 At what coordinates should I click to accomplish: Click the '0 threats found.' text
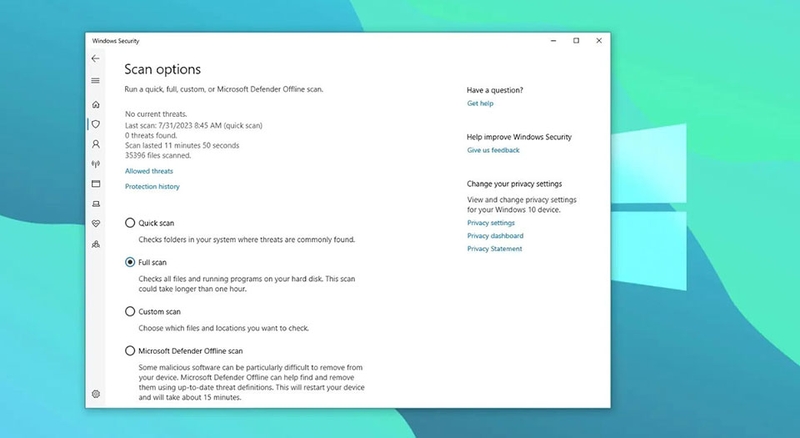pos(151,135)
